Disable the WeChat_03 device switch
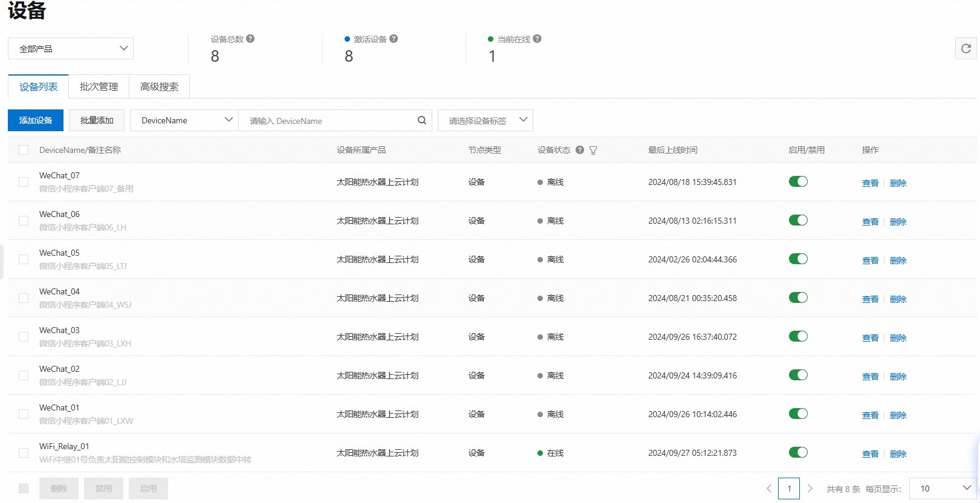The image size is (980, 503). 798,336
